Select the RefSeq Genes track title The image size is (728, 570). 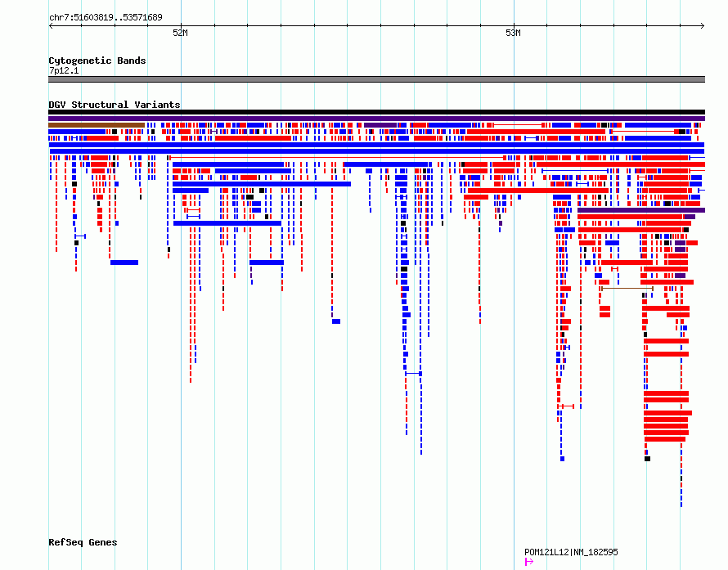83,542
